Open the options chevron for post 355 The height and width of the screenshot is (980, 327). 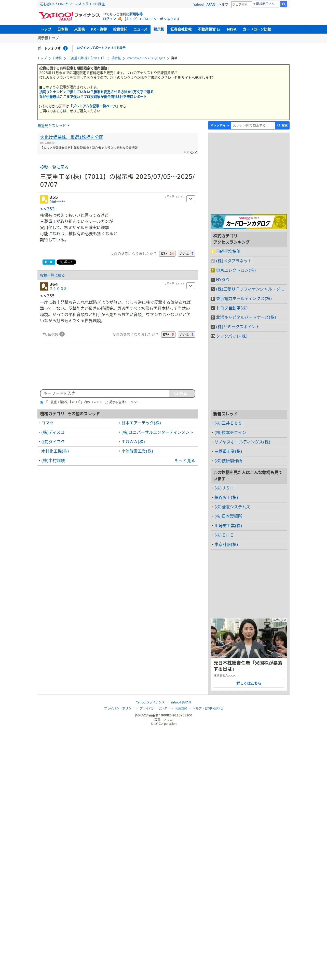pos(191,199)
